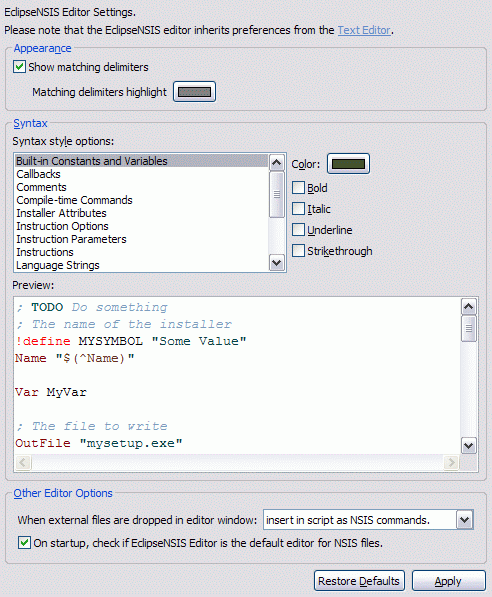Open the syntax Color picker button
The width and height of the screenshot is (492, 597).
point(348,164)
